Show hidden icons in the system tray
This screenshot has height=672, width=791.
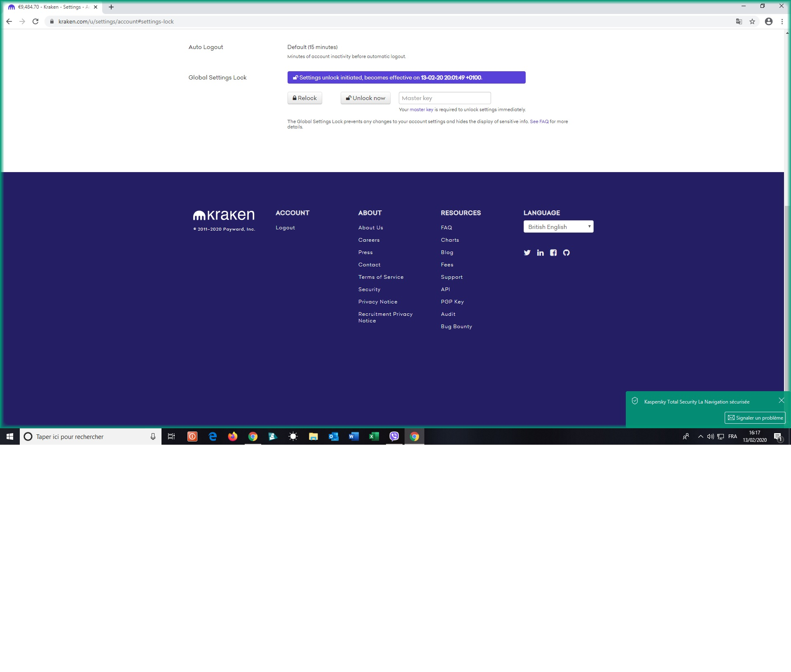click(x=700, y=436)
